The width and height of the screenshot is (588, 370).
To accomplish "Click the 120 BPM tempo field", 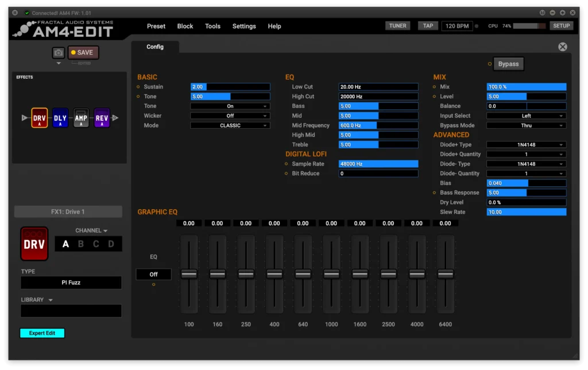I will click(x=457, y=26).
